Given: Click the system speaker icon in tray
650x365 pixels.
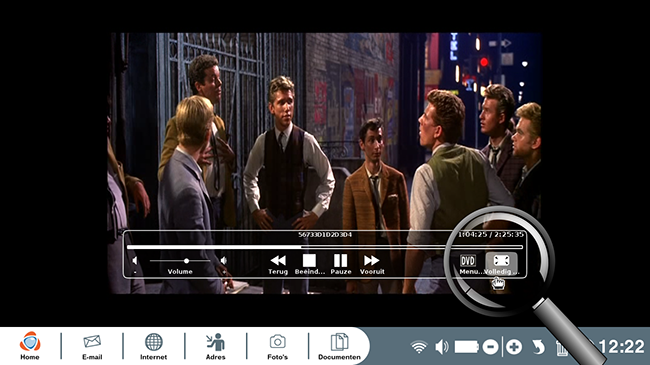Looking at the screenshot, I should [x=442, y=347].
